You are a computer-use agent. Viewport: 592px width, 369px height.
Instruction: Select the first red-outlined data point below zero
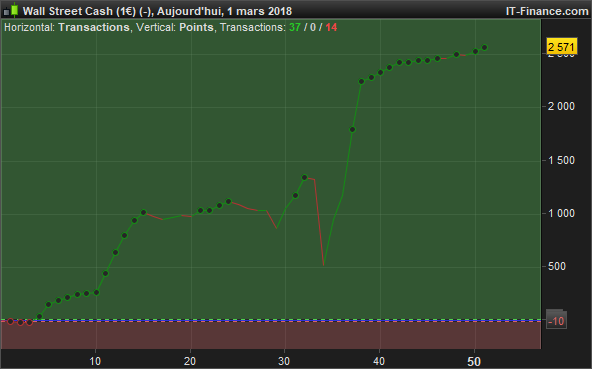(x=11, y=321)
